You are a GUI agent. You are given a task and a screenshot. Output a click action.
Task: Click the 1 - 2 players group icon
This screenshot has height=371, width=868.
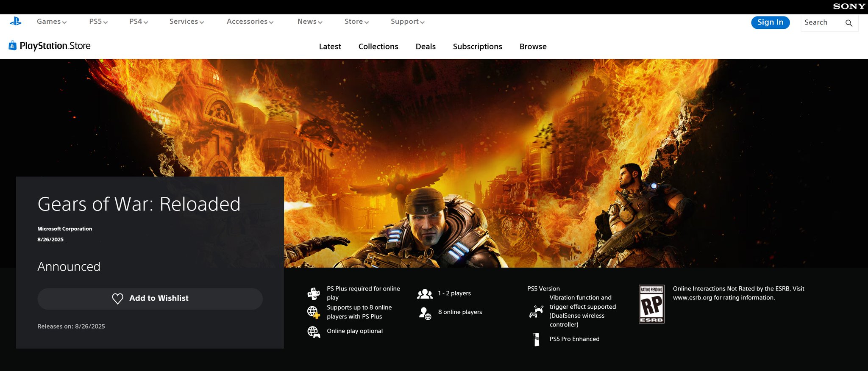pos(425,293)
